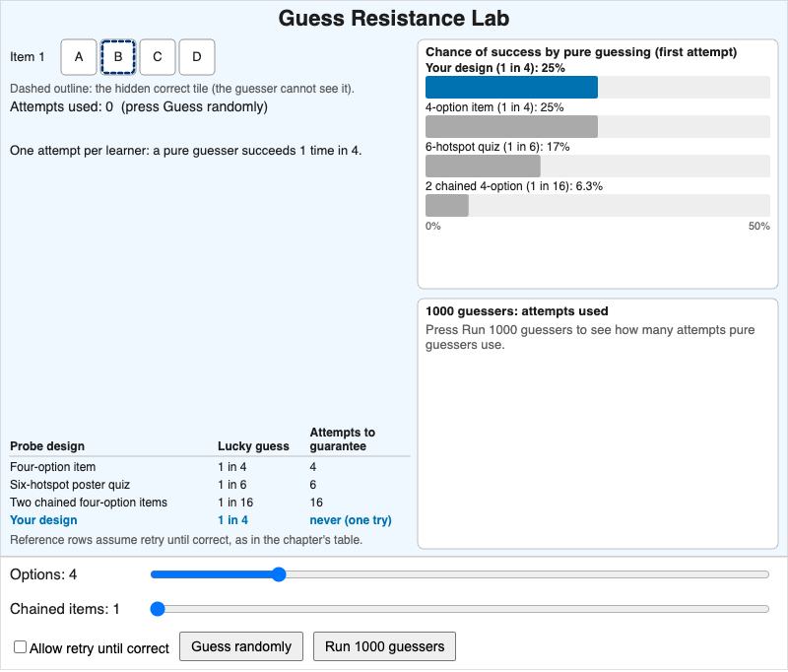Click 'Four-option item' table row

click(x=210, y=467)
